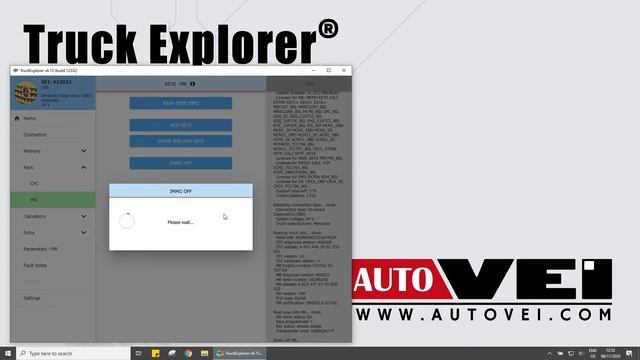
Task: Click the ADD KEYS button
Action: click(x=181, y=125)
